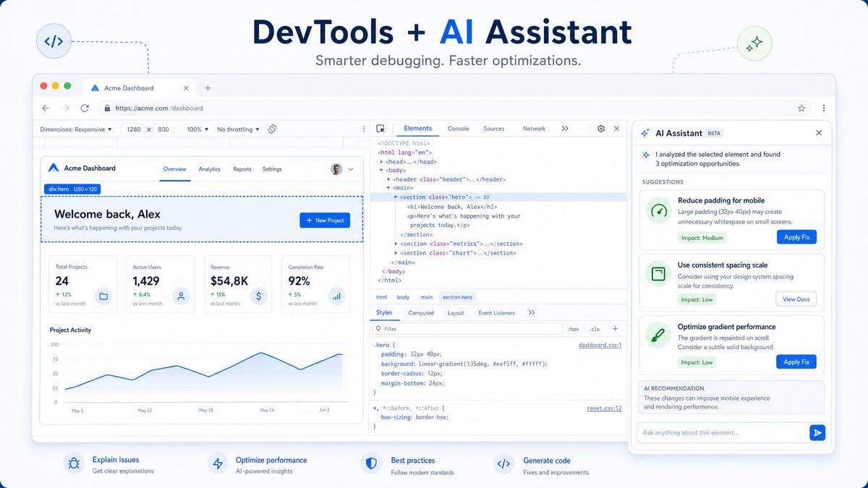The width and height of the screenshot is (868, 488).
Task: Reload the page with the refresh icon
Action: (x=85, y=108)
